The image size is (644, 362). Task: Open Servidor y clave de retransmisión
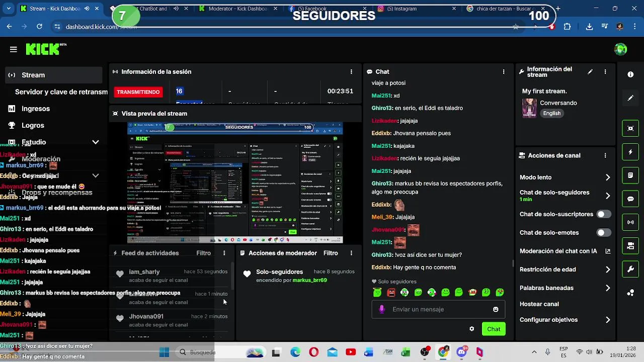coord(61,92)
